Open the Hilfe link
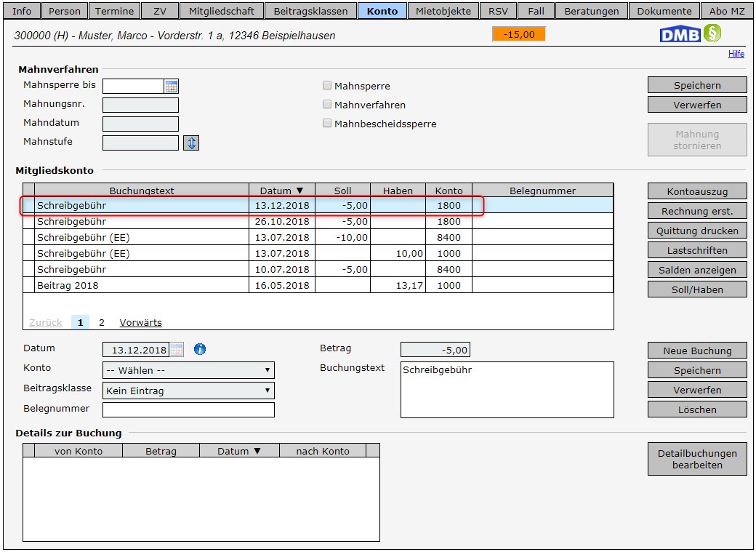The width and height of the screenshot is (756, 552). click(x=736, y=54)
